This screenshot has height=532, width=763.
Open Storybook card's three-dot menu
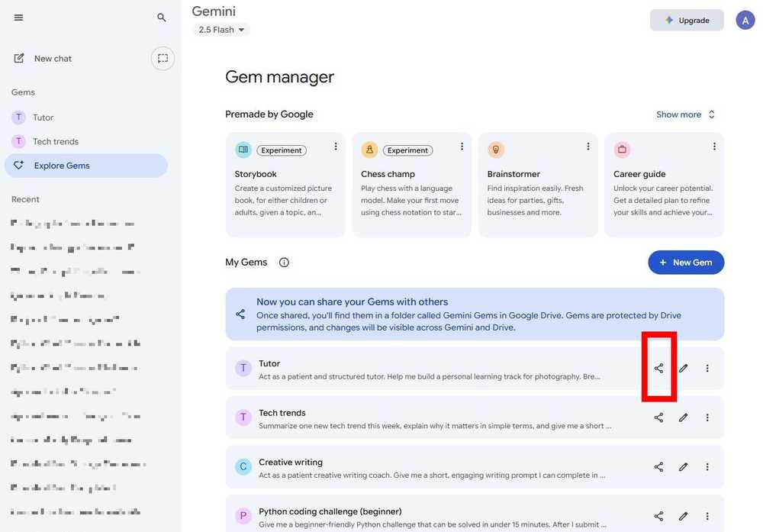tap(336, 147)
